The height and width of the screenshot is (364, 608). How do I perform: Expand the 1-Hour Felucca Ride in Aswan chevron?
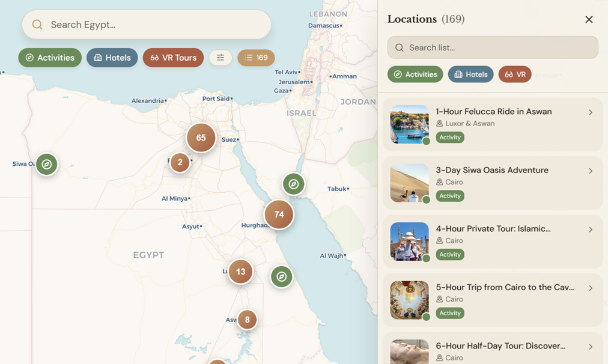coord(591,112)
